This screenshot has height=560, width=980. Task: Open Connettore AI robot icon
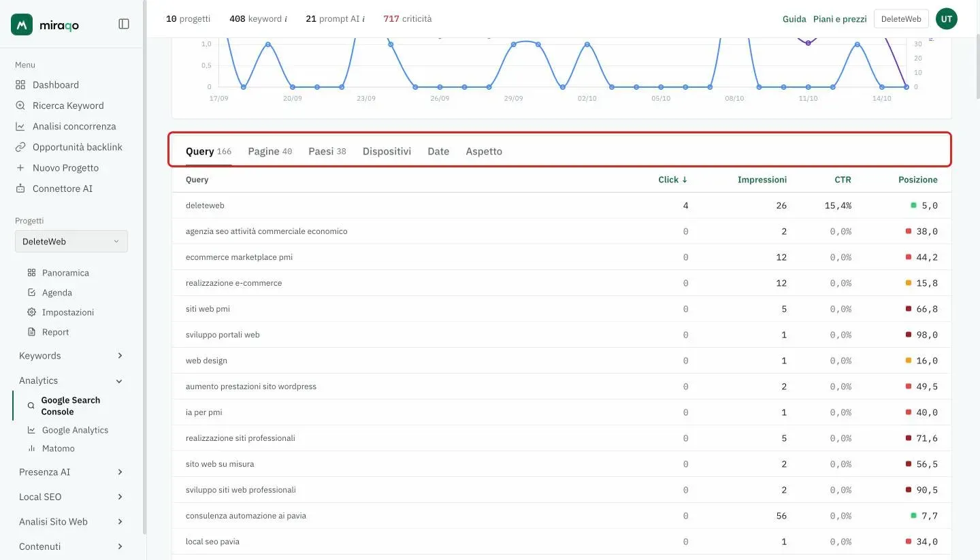20,188
